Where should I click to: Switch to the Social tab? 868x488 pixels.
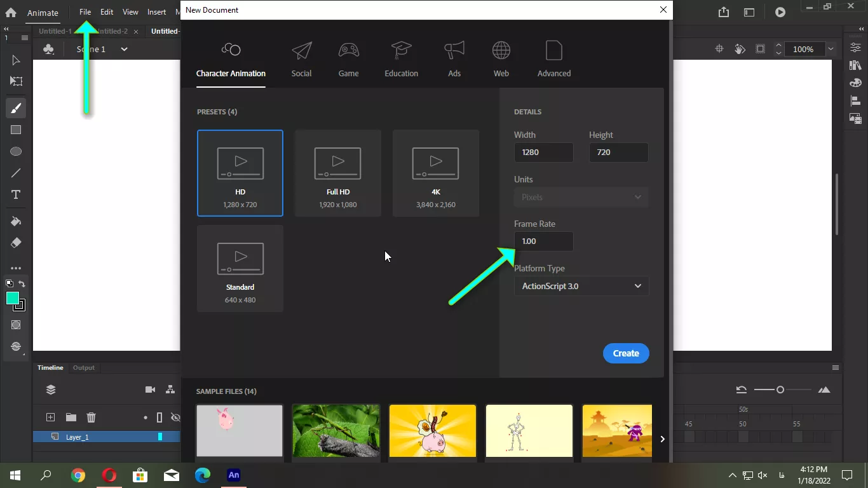coord(301,59)
